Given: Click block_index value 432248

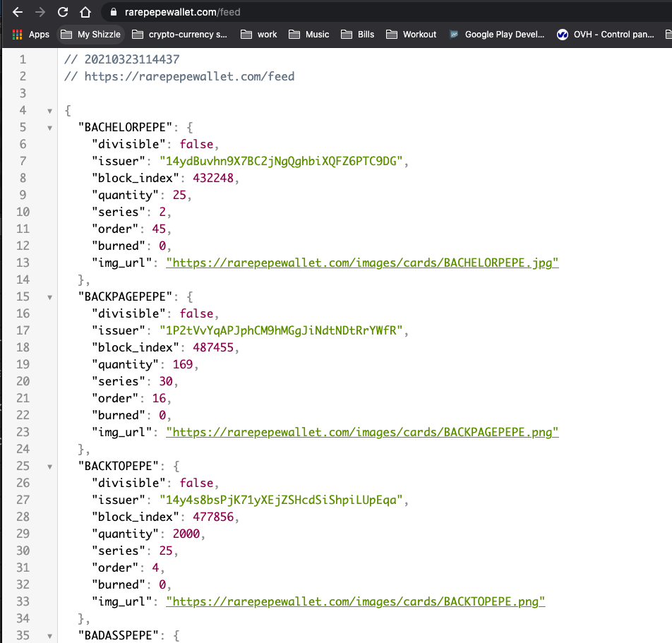Looking at the screenshot, I should tap(213, 178).
